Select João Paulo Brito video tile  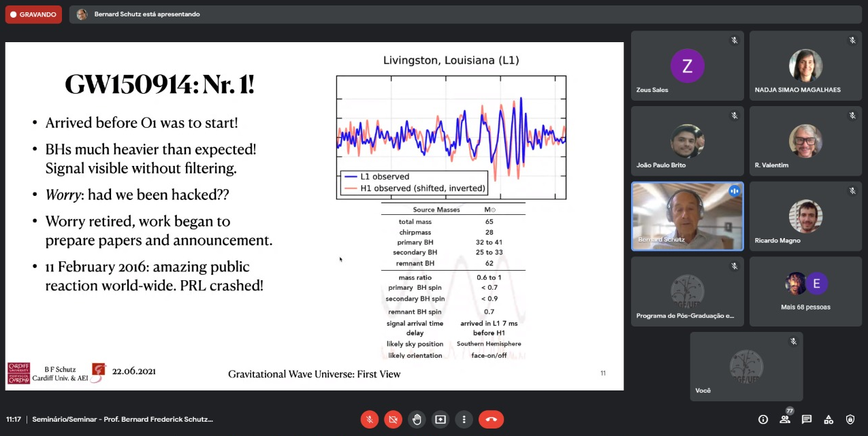(x=688, y=141)
